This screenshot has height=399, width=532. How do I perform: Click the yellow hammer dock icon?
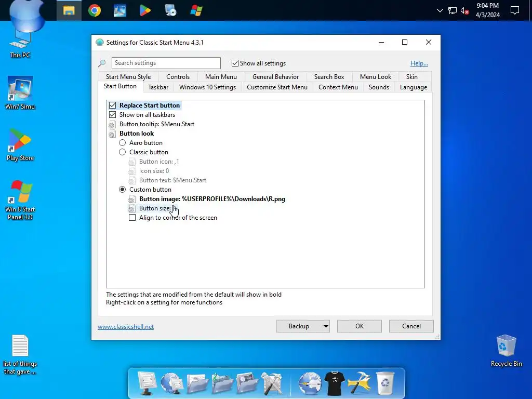pos(360,383)
